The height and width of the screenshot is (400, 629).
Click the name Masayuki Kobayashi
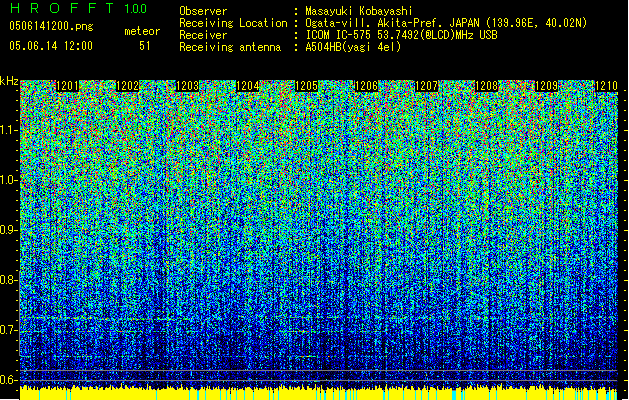point(359,11)
